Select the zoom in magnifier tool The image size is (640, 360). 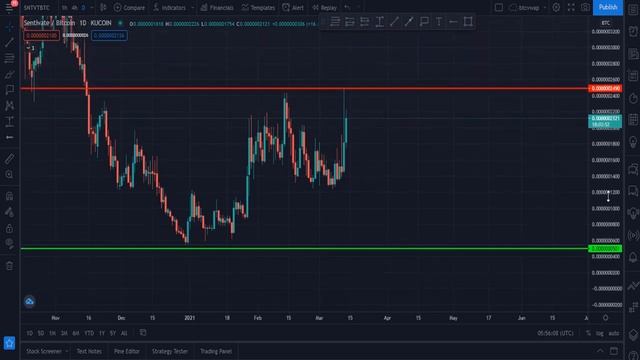[x=9, y=175]
